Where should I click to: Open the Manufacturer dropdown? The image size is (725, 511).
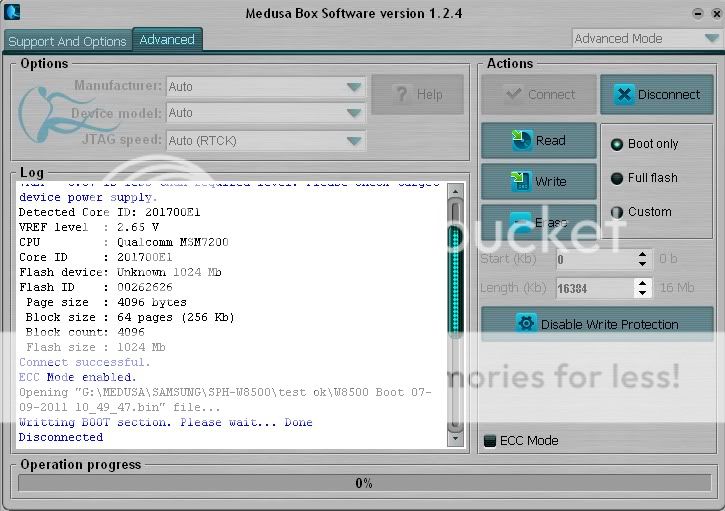pos(266,86)
